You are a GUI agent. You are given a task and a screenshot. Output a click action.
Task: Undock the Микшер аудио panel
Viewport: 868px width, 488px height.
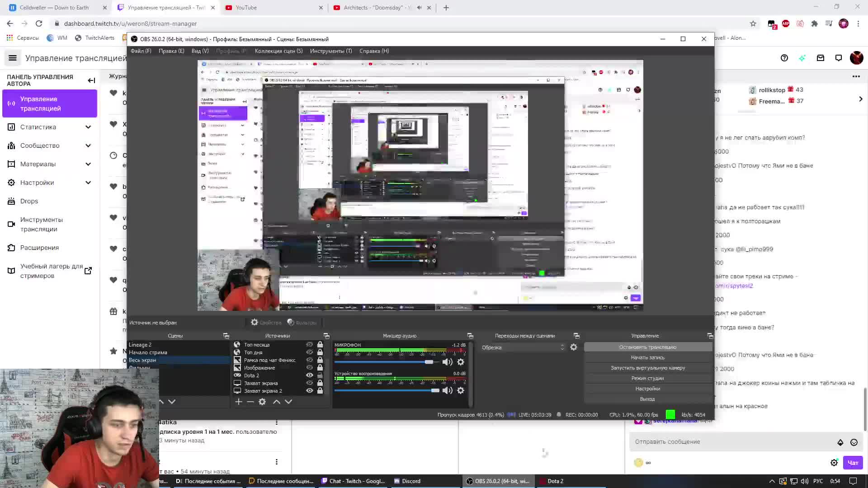coord(470,336)
